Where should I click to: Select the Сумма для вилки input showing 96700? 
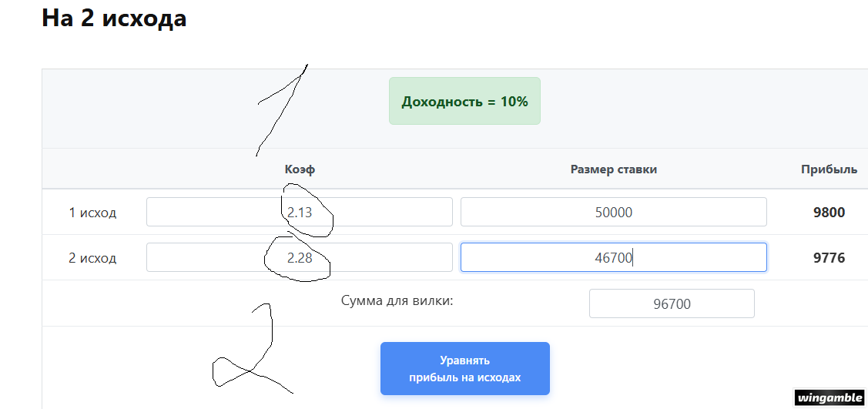click(671, 303)
